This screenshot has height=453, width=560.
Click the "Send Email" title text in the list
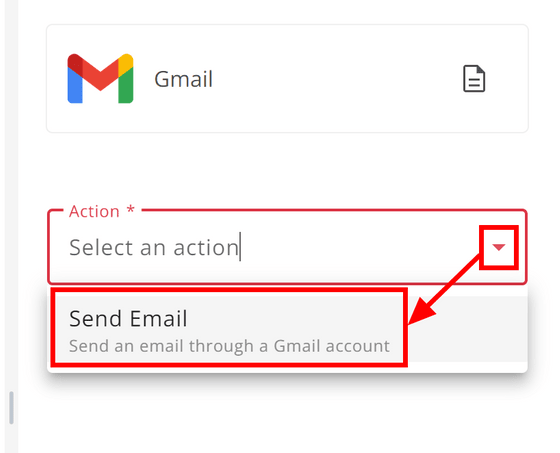[128, 319]
